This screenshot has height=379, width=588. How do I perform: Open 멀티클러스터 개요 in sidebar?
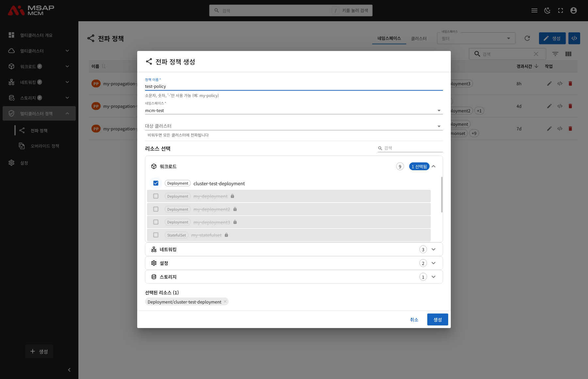tap(39, 35)
